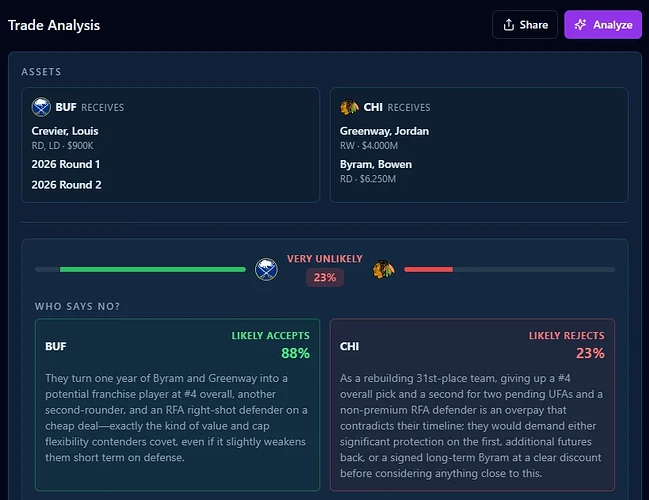The image size is (649, 500).
Task: Click the WHO SAYS NO? heading
Action: (x=77, y=306)
